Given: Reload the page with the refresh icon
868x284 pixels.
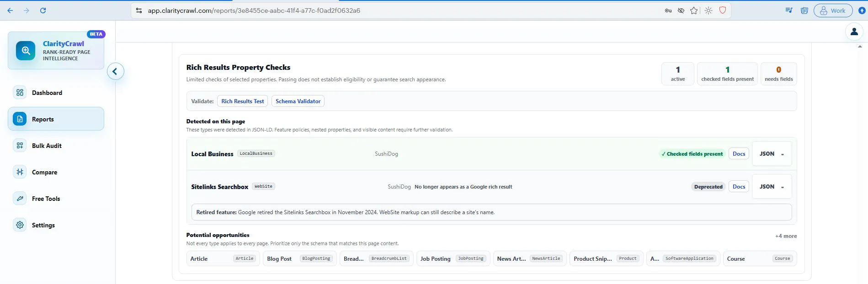Looking at the screenshot, I should pos(43,11).
